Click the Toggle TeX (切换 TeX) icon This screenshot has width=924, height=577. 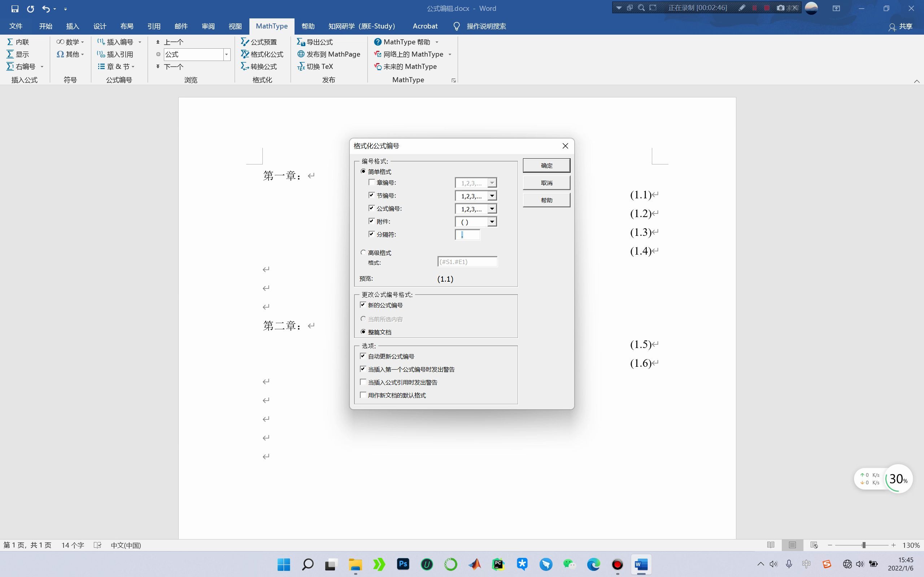301,66
